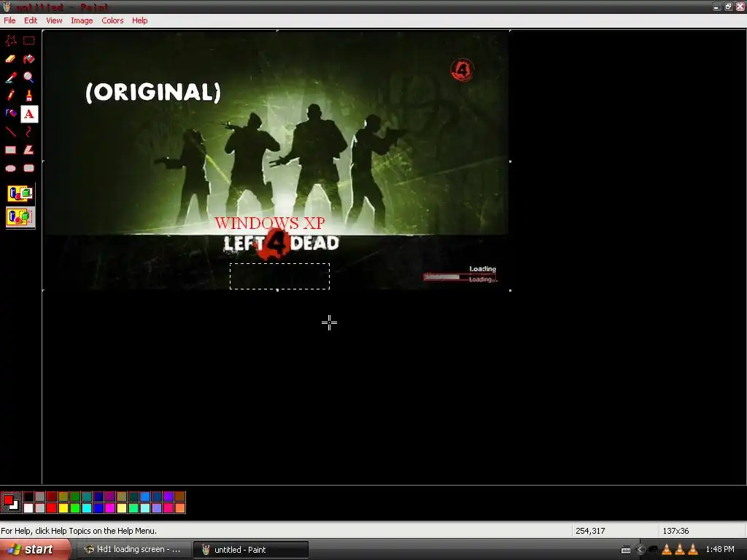Image resolution: width=747 pixels, height=560 pixels.
Task: Pick the navy blue swatch
Action: (98, 497)
